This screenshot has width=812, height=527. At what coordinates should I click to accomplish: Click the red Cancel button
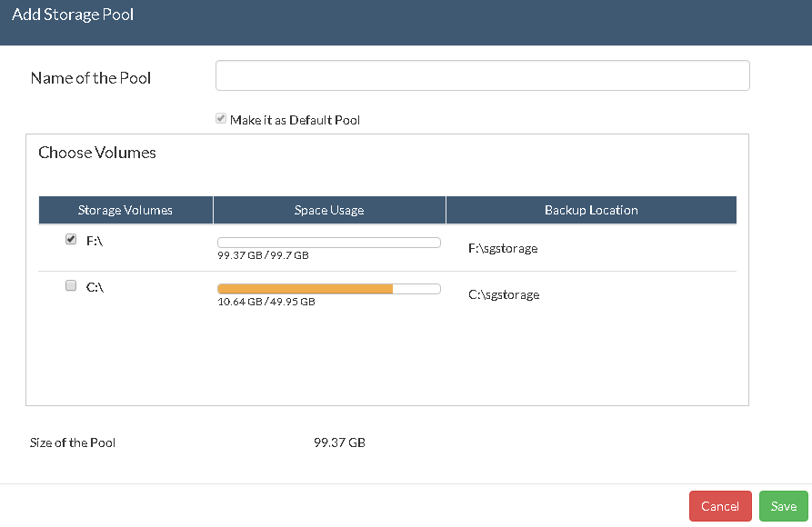(x=720, y=506)
